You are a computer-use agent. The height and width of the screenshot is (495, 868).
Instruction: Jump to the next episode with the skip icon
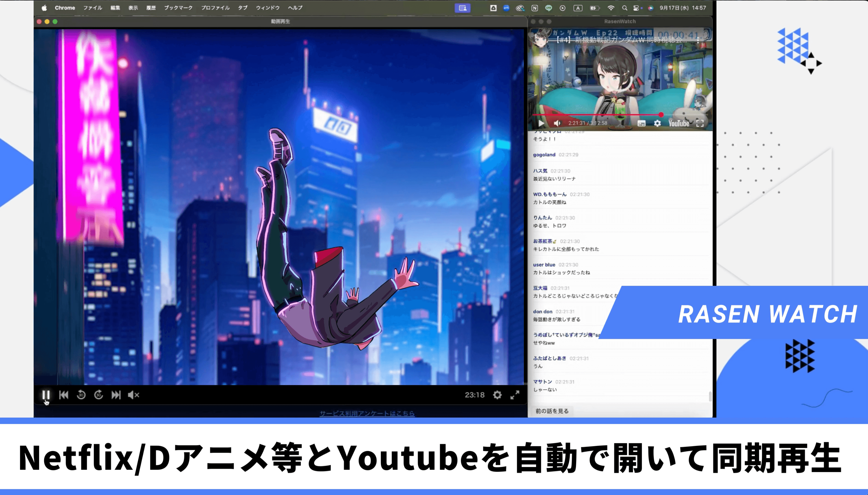coord(116,394)
